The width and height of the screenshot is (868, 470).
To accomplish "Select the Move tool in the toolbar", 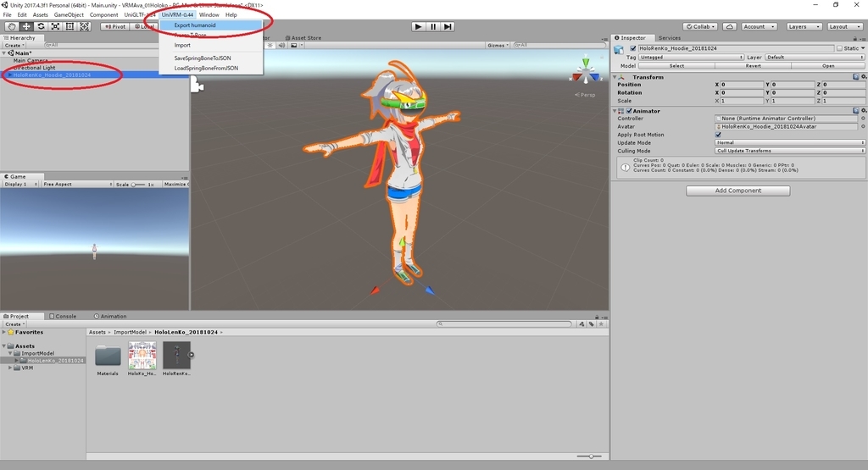I will point(26,26).
